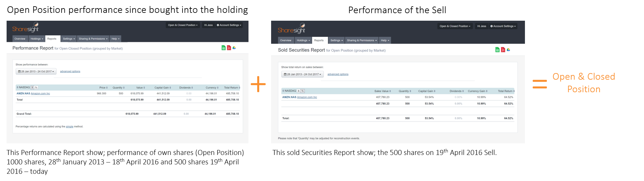The image size is (644, 181).
Task: Export Sold Securities Report to green spreadsheet icon
Action: (497, 50)
